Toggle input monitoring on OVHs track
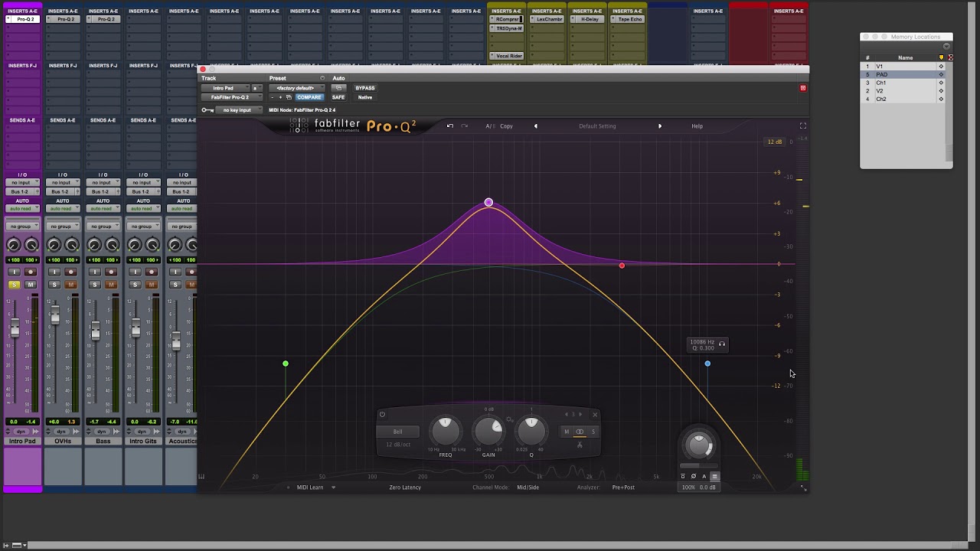The image size is (980, 551). click(x=54, y=272)
